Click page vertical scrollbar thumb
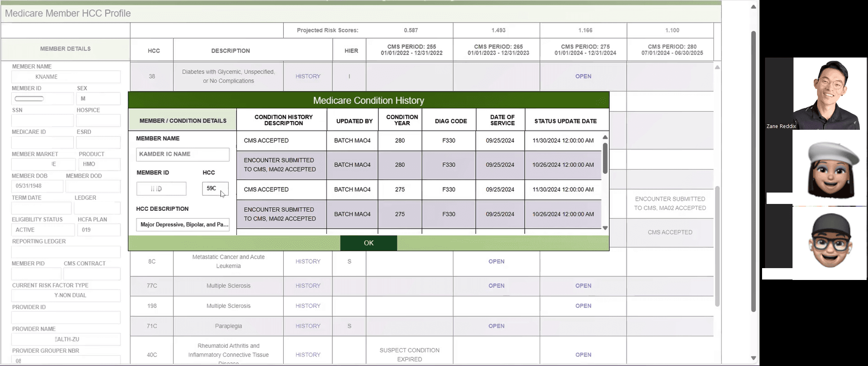 coord(753,171)
